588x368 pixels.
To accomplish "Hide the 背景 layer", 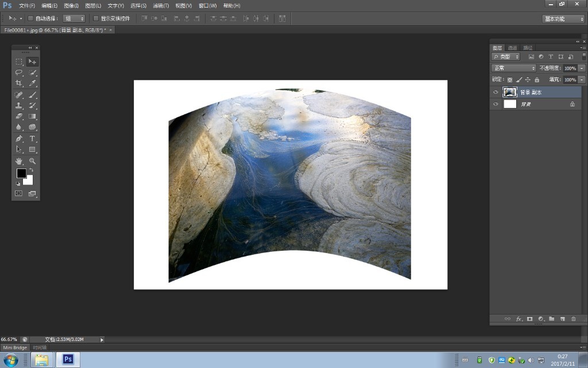I will pos(496,104).
